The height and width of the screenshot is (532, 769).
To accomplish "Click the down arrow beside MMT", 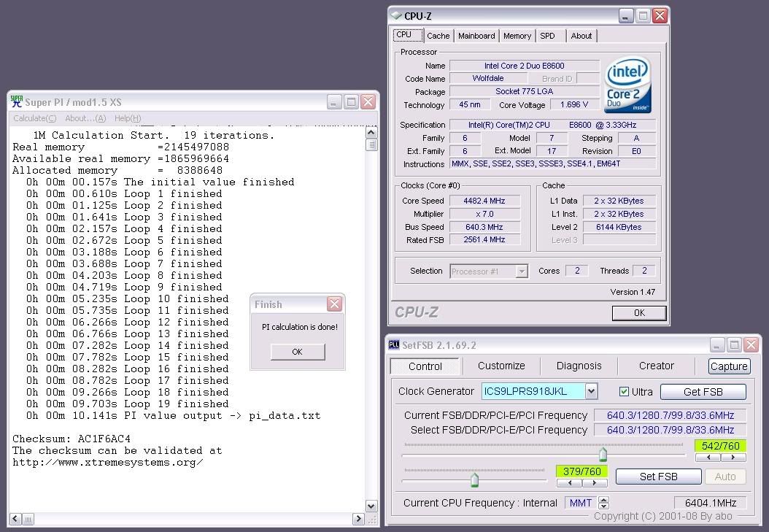I will tap(603, 506).
